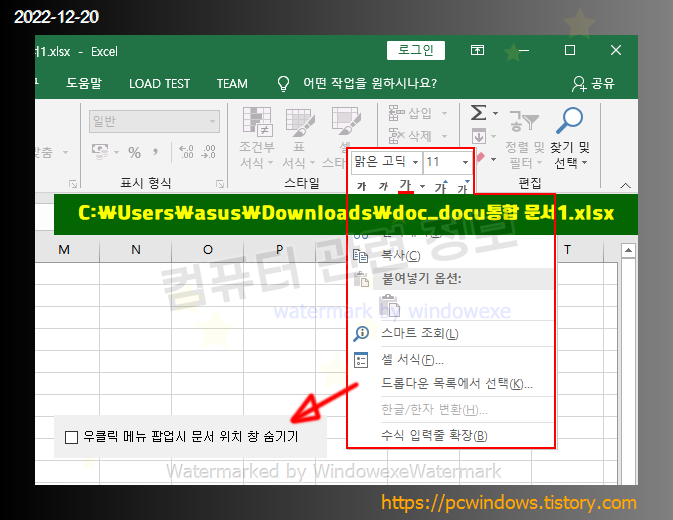673x520 pixels.
Task: Click the 삽입 insert cells button
Action: (x=411, y=113)
